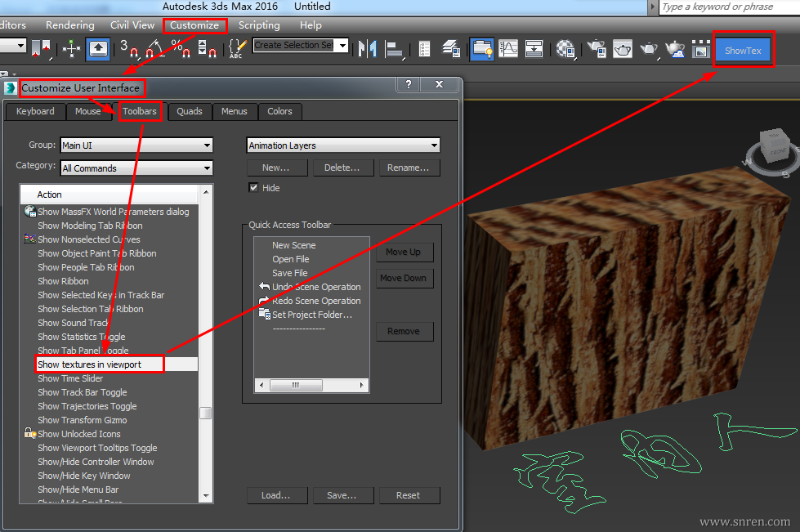The width and height of the screenshot is (800, 532).
Task: Open the Animation Layers toolbar dropdown
Action: tap(343, 145)
